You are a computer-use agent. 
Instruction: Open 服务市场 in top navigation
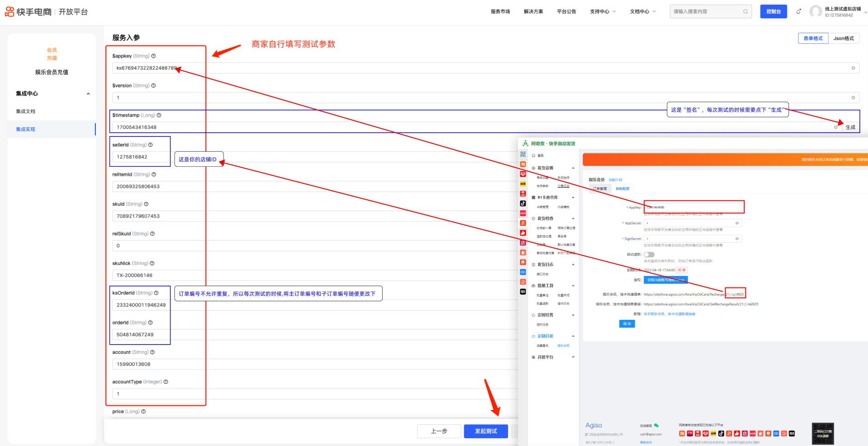(500, 12)
